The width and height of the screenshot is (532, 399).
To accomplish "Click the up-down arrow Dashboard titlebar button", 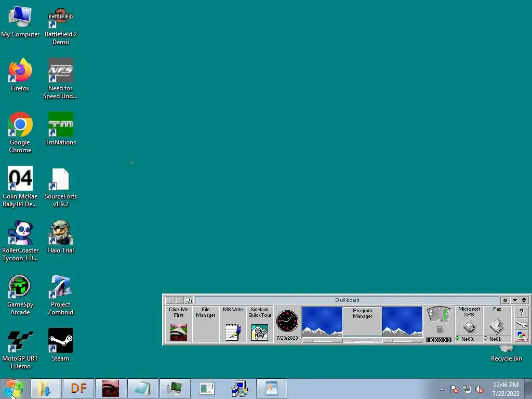I will (524, 300).
